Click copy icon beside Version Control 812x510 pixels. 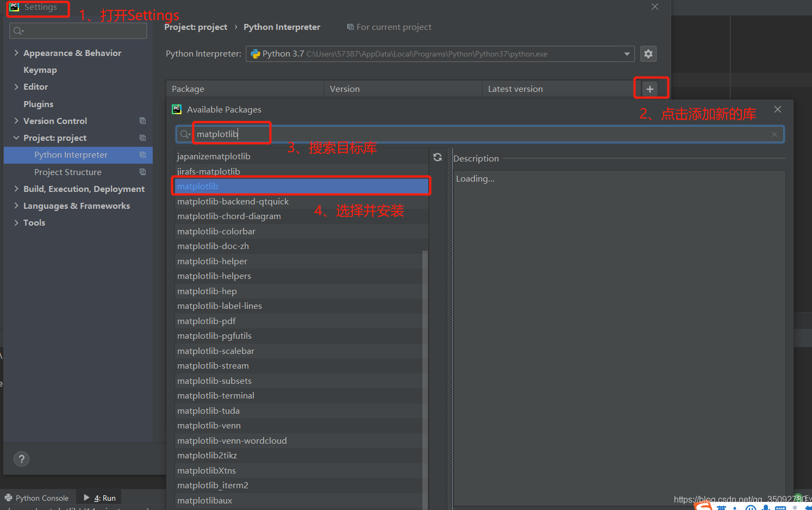pos(142,121)
